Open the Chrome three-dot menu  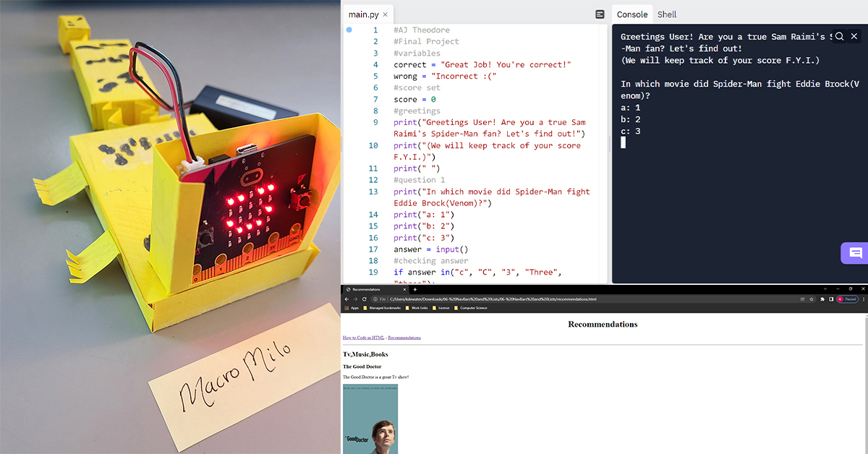pos(862,299)
